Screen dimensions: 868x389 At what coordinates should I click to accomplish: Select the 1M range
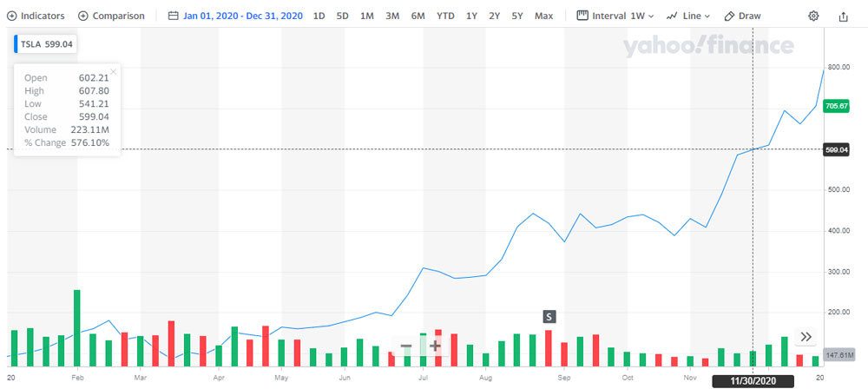pyautogui.click(x=367, y=16)
